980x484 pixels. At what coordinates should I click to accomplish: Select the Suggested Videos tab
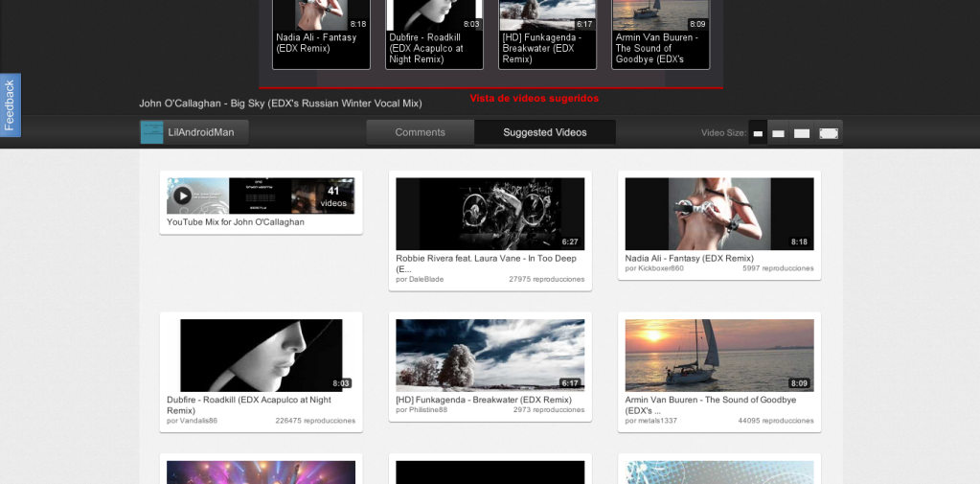[544, 132]
